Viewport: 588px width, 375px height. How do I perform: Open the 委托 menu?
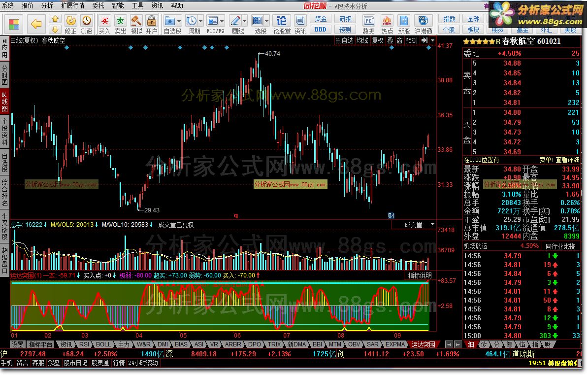(98, 5)
